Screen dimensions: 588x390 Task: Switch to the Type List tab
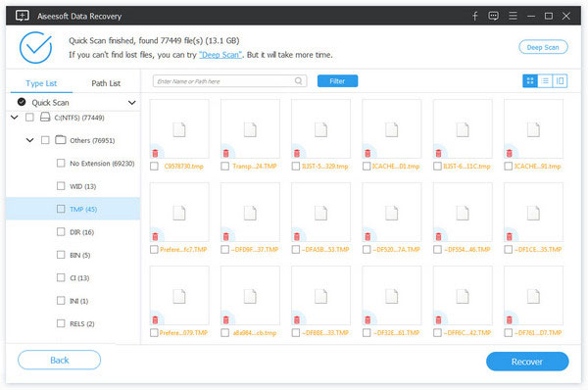pyautogui.click(x=41, y=83)
